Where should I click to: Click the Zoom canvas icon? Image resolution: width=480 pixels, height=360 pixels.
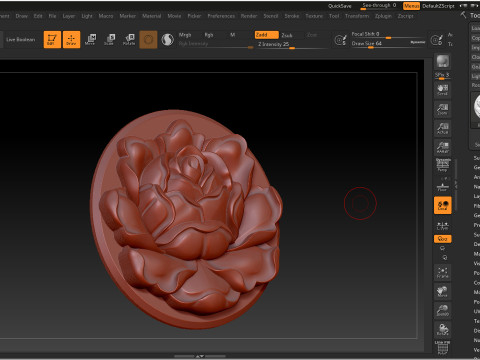(x=443, y=109)
